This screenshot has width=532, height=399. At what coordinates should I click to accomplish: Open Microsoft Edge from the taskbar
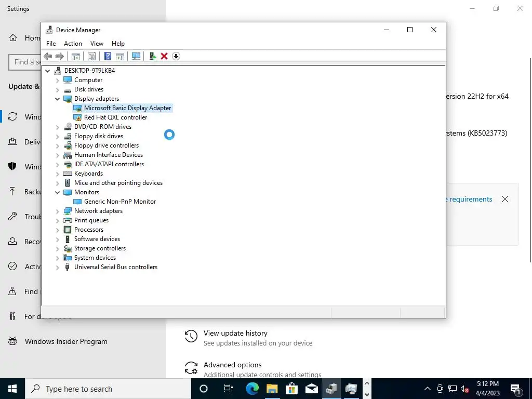tap(252, 389)
